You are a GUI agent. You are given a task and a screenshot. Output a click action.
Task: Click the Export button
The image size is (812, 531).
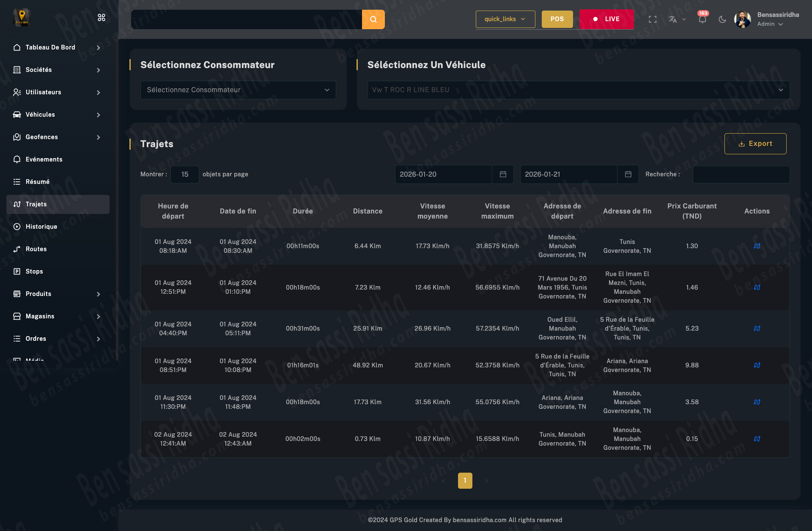pos(755,144)
